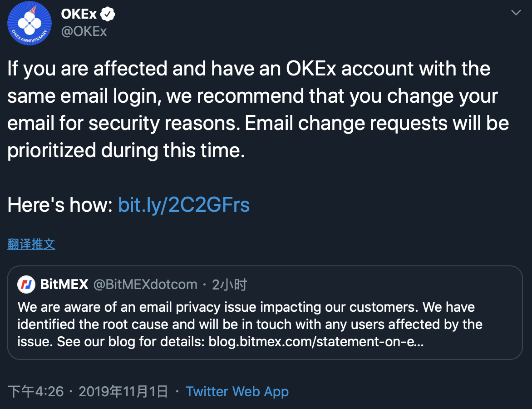The width and height of the screenshot is (532, 409).
Task: Click the verified badge next to OKEx
Action: click(107, 14)
